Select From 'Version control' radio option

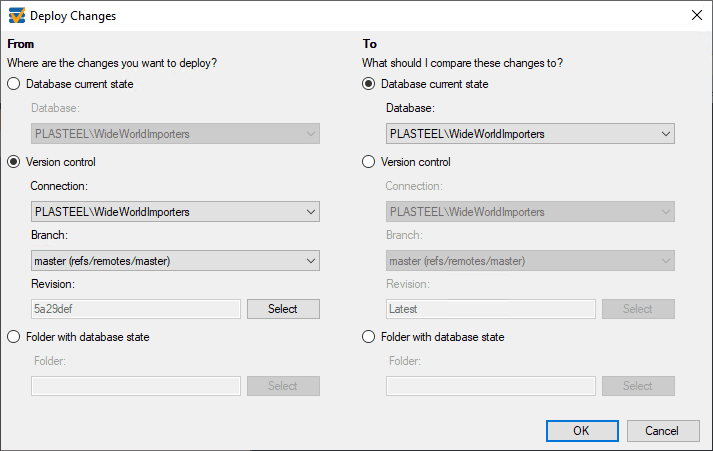click(x=14, y=162)
